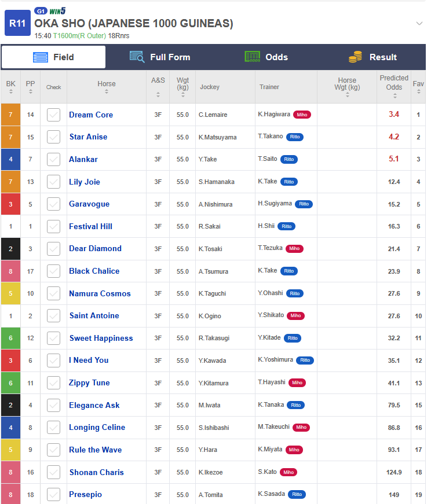This screenshot has width=431, height=504.
Task: Switch to the Full Form tab
Action: pos(160,57)
